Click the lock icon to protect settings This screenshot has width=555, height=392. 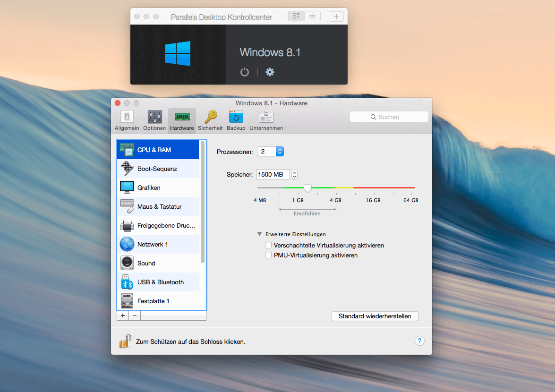pos(125,341)
